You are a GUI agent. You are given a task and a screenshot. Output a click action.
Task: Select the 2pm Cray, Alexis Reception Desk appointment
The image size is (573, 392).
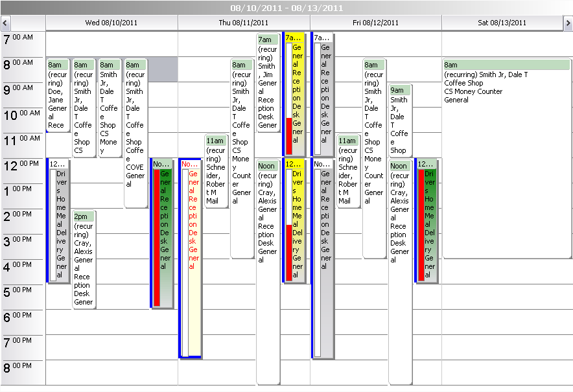tap(84, 259)
